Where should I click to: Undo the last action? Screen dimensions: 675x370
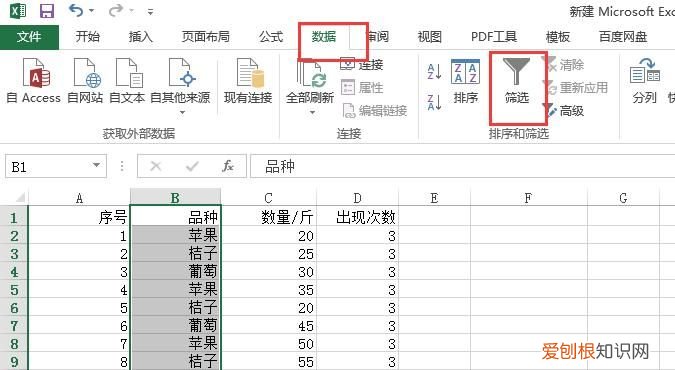[x=76, y=10]
